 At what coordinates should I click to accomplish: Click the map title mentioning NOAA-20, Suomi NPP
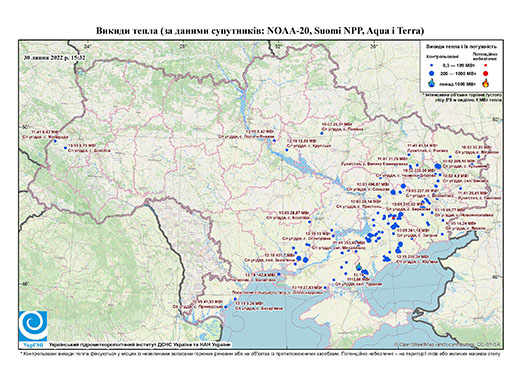260,31
